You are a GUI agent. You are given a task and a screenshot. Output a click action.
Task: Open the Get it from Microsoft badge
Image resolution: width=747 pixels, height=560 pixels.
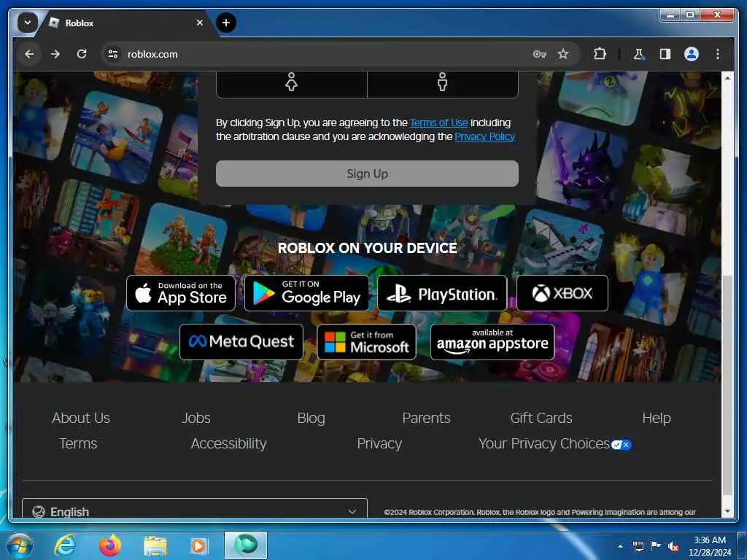pos(366,342)
